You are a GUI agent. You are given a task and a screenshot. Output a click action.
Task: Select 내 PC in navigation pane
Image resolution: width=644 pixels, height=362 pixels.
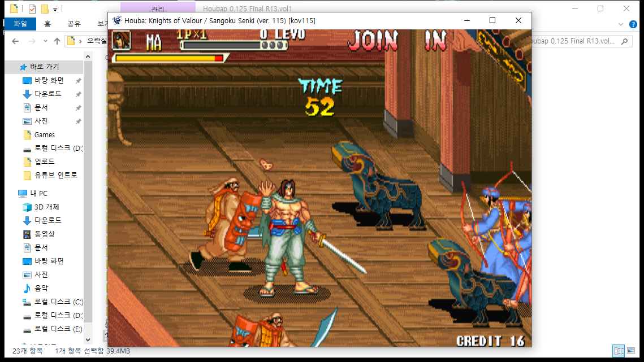[x=38, y=193]
